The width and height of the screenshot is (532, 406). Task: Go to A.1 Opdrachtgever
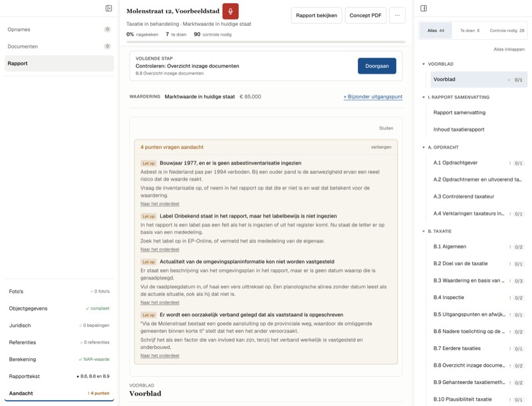[477, 163]
